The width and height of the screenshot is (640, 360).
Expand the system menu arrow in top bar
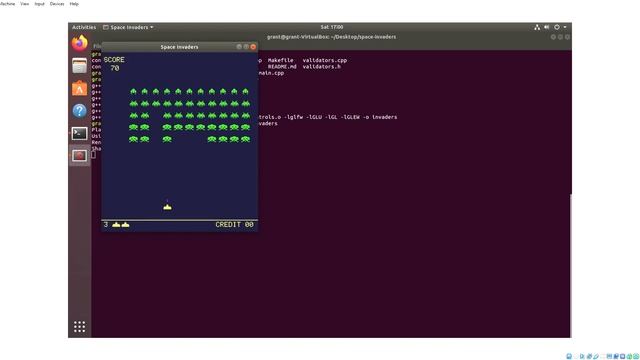pos(565,27)
